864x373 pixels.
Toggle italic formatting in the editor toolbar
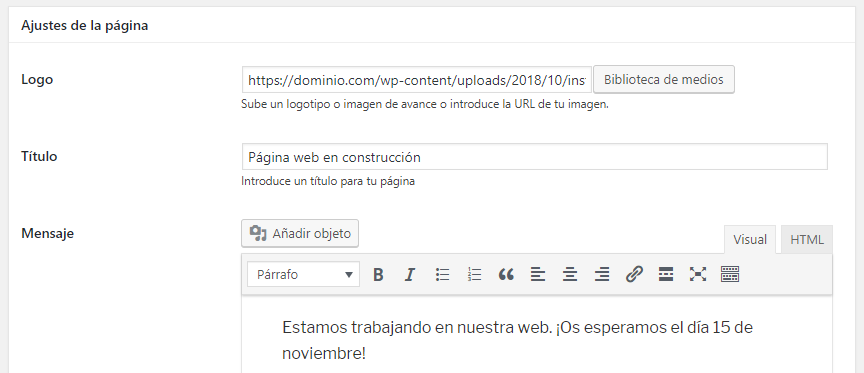409,274
